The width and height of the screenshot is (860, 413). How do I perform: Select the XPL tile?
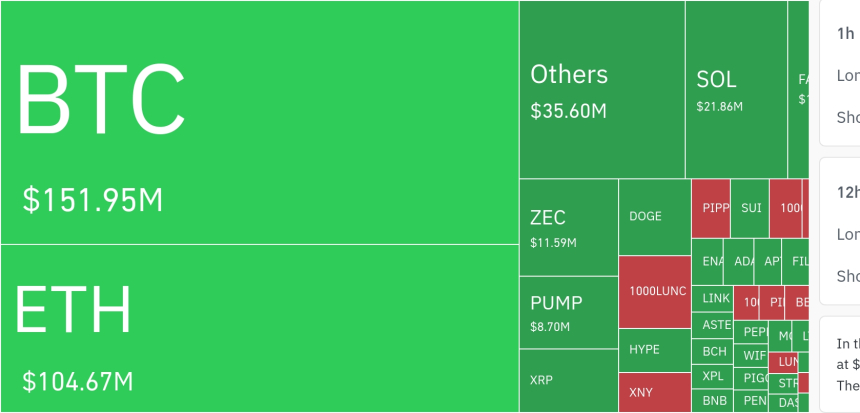pos(712,377)
